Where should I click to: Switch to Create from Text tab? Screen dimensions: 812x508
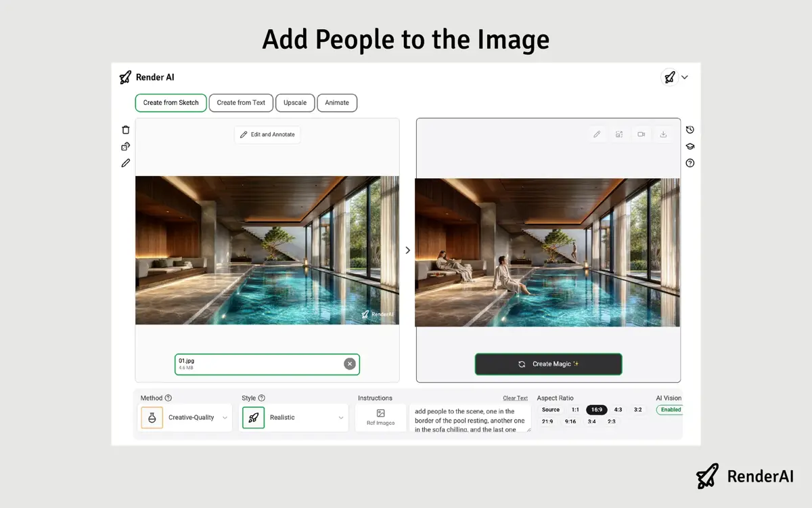[x=241, y=103]
